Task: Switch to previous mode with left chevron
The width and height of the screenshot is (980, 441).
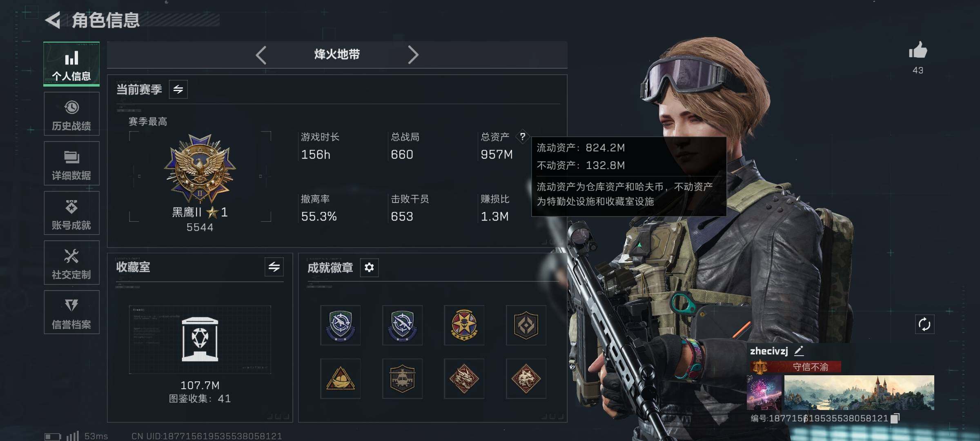Action: [x=261, y=55]
